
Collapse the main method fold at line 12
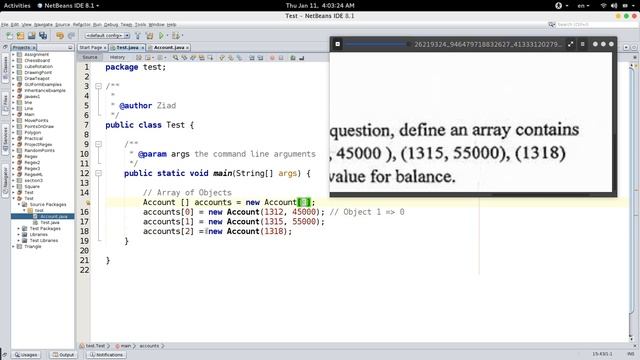click(98, 173)
